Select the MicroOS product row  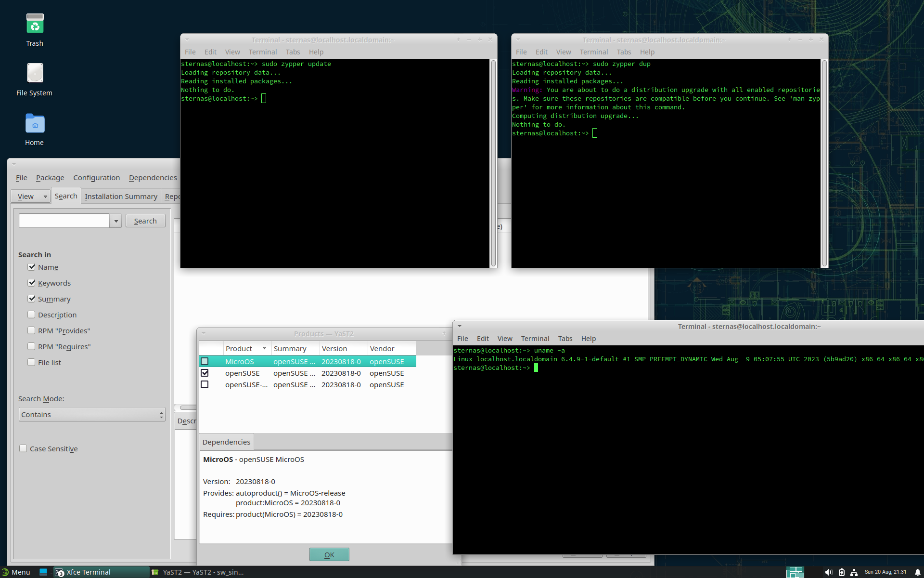(308, 361)
